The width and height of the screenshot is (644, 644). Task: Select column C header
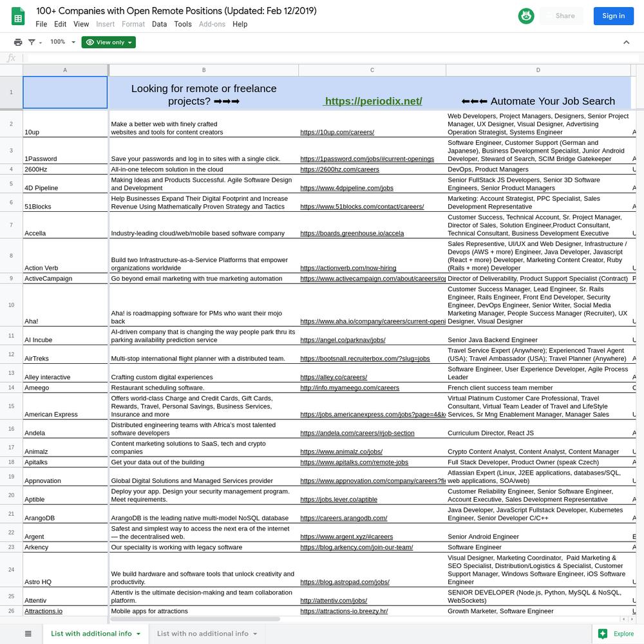(x=372, y=70)
